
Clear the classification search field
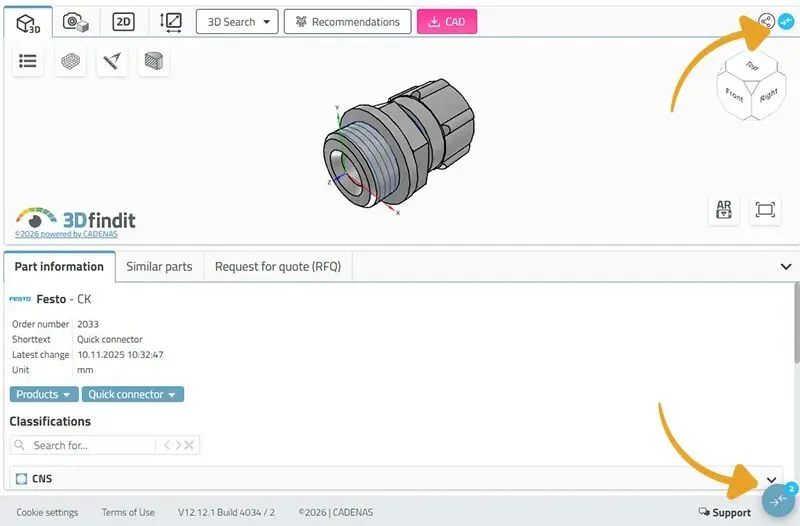click(189, 445)
